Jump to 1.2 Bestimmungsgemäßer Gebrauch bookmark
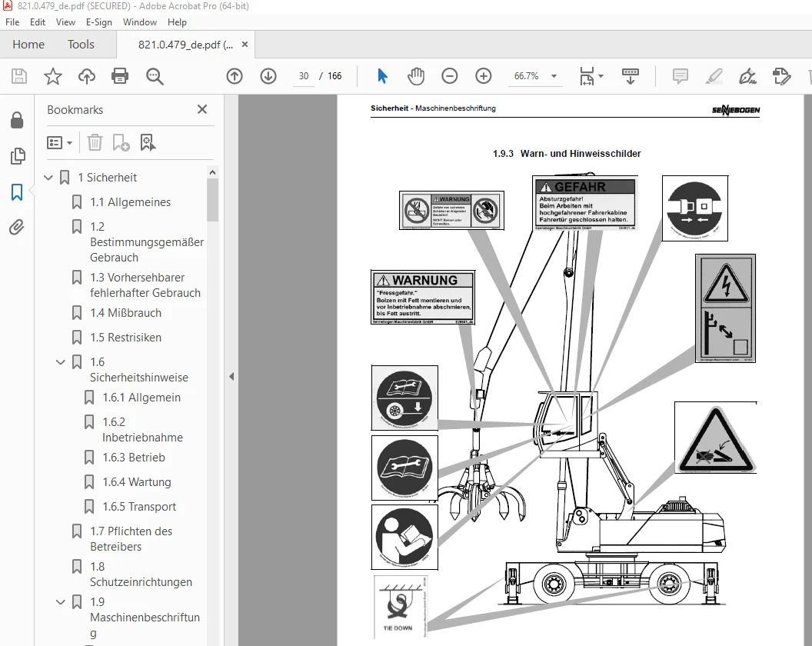Screen dimensions: 812x646 point(147,242)
